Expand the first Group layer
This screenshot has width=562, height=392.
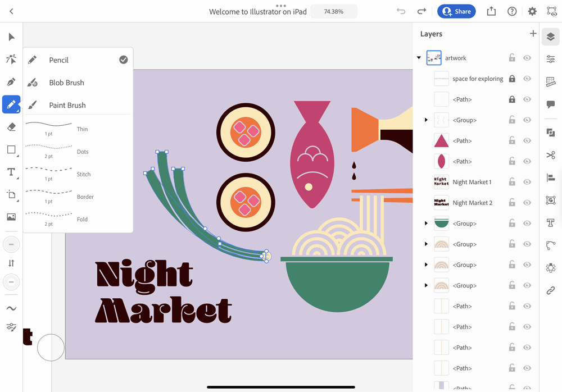pyautogui.click(x=426, y=120)
